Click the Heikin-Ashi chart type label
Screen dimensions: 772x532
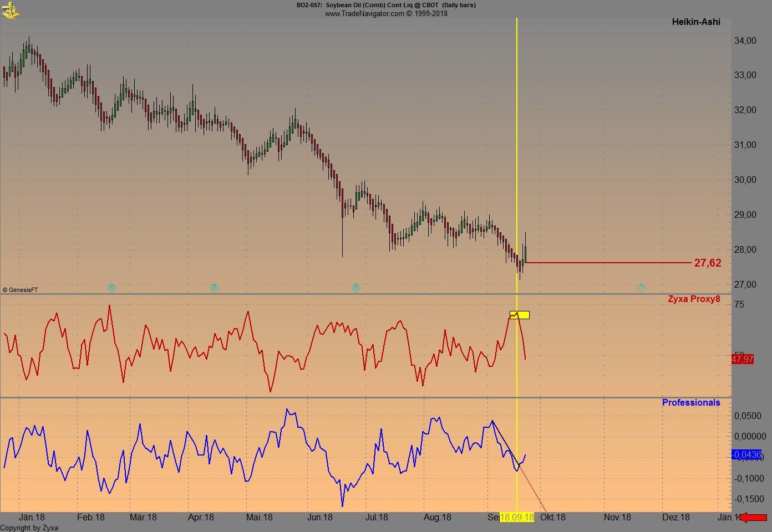click(x=695, y=22)
